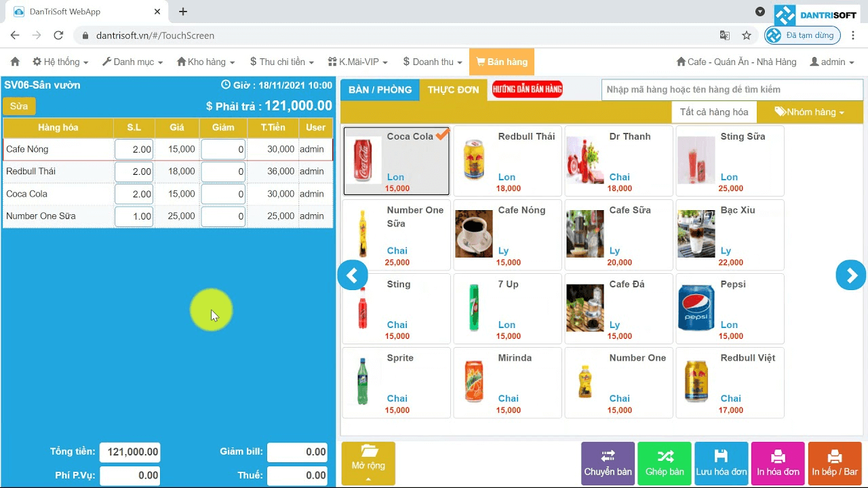Viewport: 868px width, 488px height.
Task: Click the browser translate icon
Action: (725, 35)
